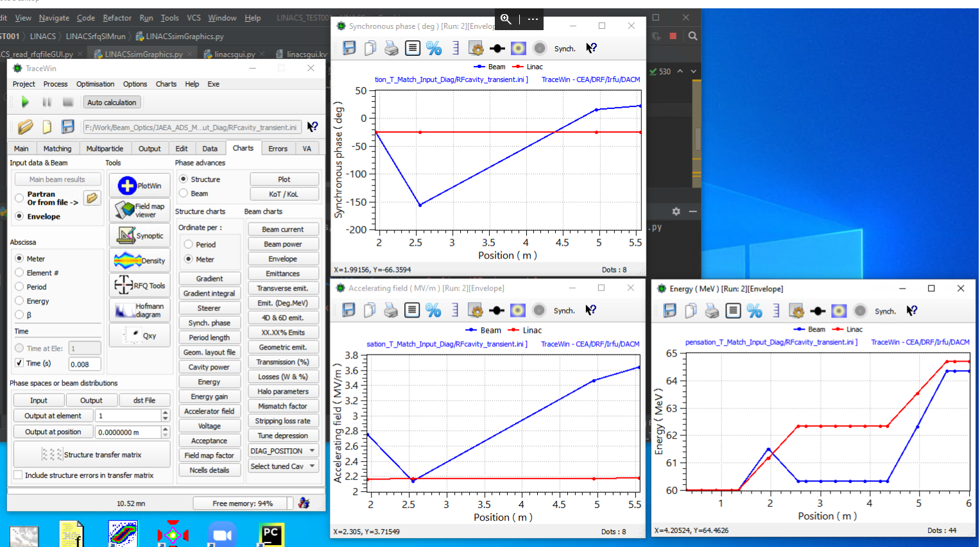Click the green run button in TraceWin

tap(25, 102)
